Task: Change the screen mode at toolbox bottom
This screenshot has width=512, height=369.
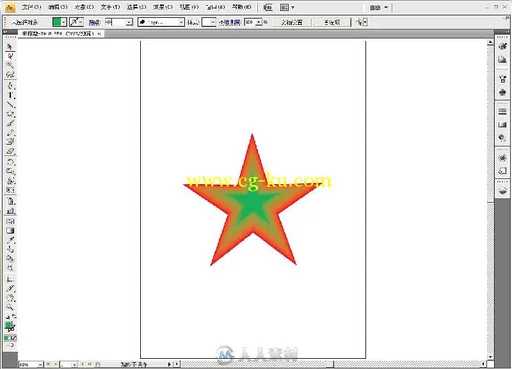Action: pos(10,346)
